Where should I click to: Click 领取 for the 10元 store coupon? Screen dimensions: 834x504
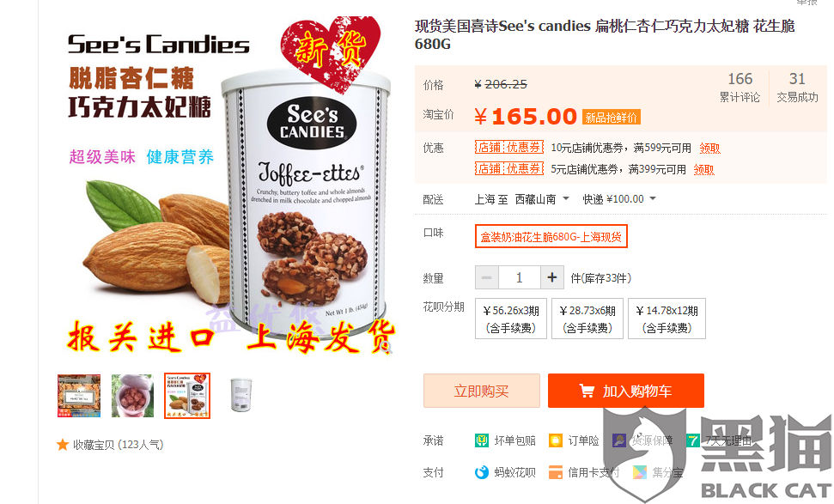709,149
